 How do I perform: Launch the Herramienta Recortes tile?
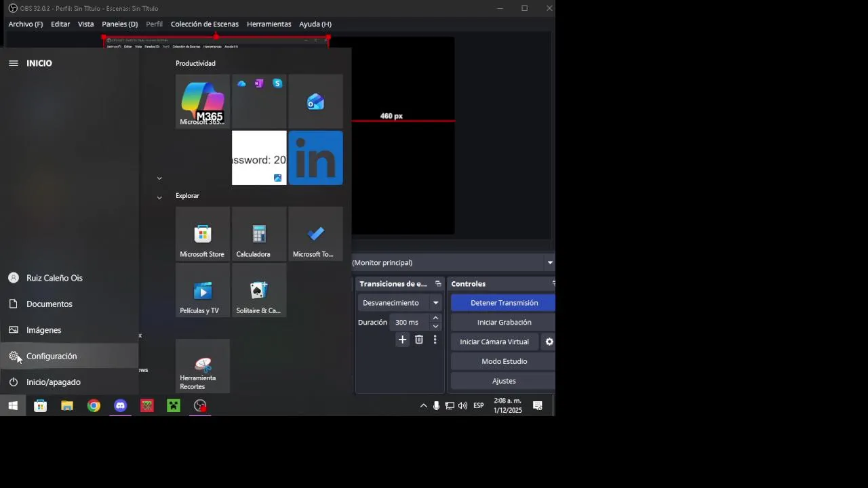(202, 366)
